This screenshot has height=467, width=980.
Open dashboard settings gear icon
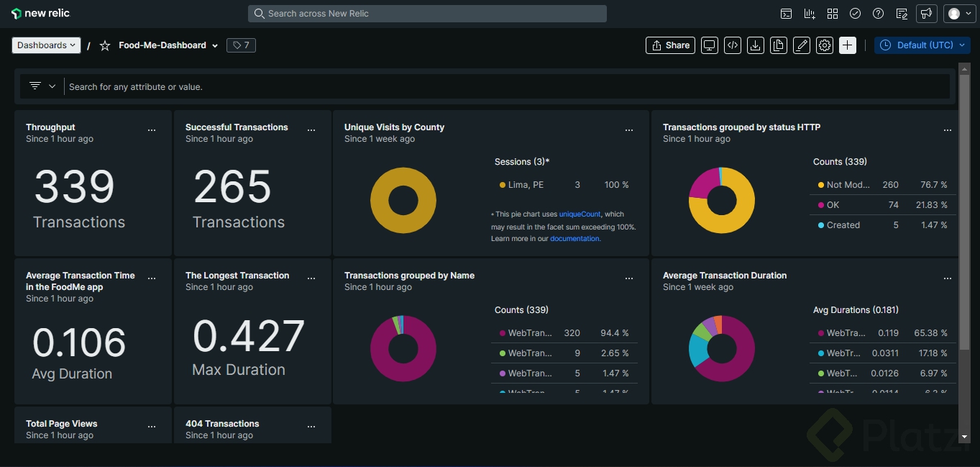pyautogui.click(x=825, y=45)
